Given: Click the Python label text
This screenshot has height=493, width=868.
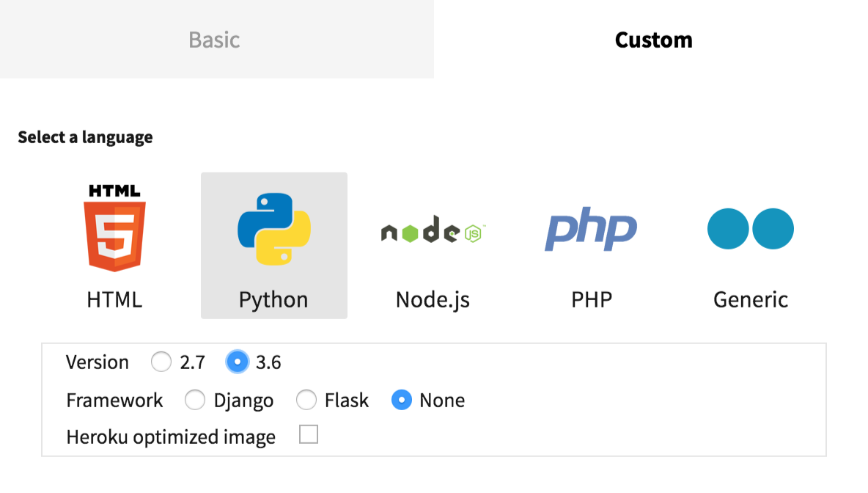Looking at the screenshot, I should tap(273, 299).
